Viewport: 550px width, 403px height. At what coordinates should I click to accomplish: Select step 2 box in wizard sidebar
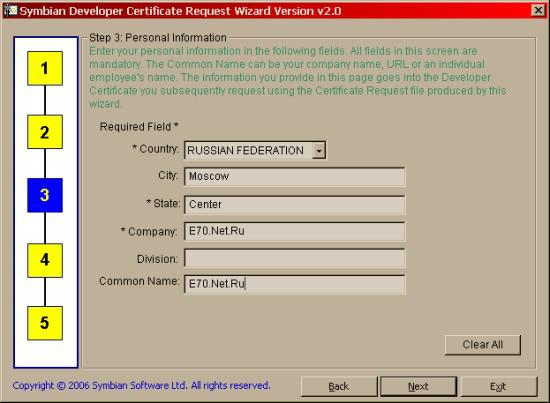pyautogui.click(x=45, y=132)
